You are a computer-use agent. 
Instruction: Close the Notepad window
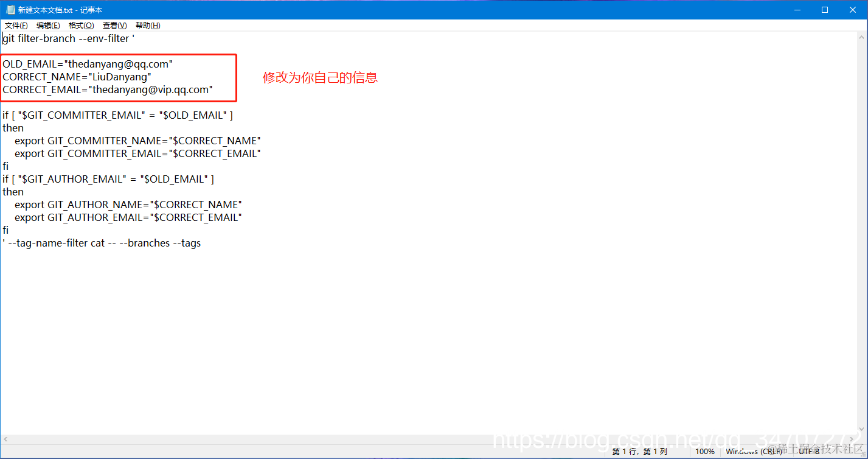(853, 10)
